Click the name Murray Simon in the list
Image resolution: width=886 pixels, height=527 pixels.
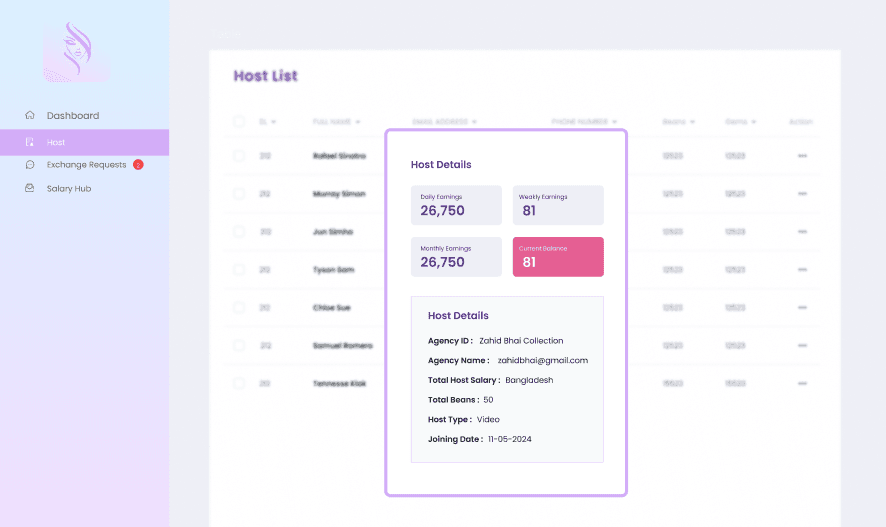(x=339, y=194)
